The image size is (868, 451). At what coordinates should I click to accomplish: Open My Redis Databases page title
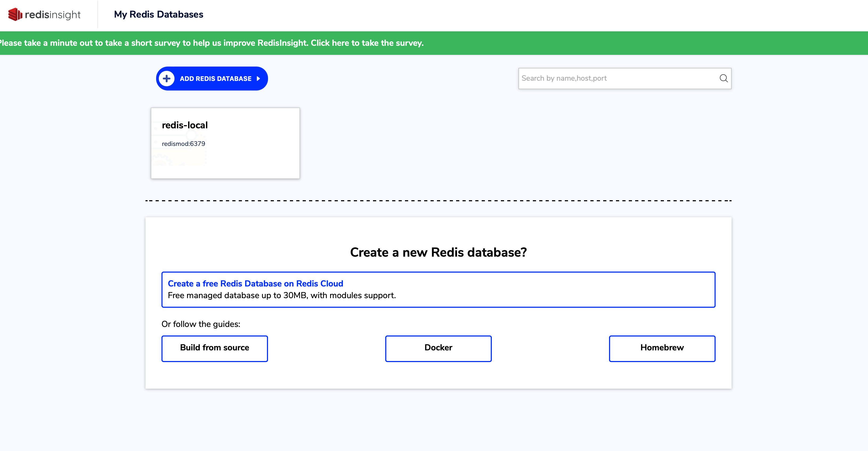point(158,14)
